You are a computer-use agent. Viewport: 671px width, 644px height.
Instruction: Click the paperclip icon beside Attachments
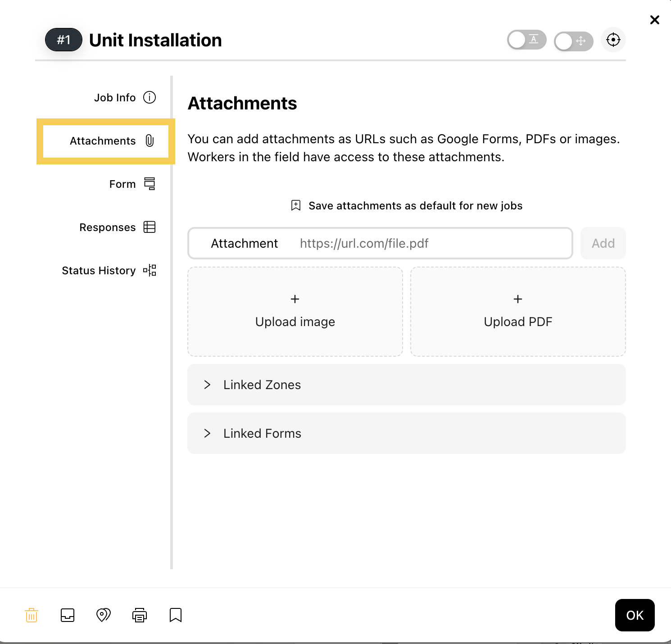point(150,141)
